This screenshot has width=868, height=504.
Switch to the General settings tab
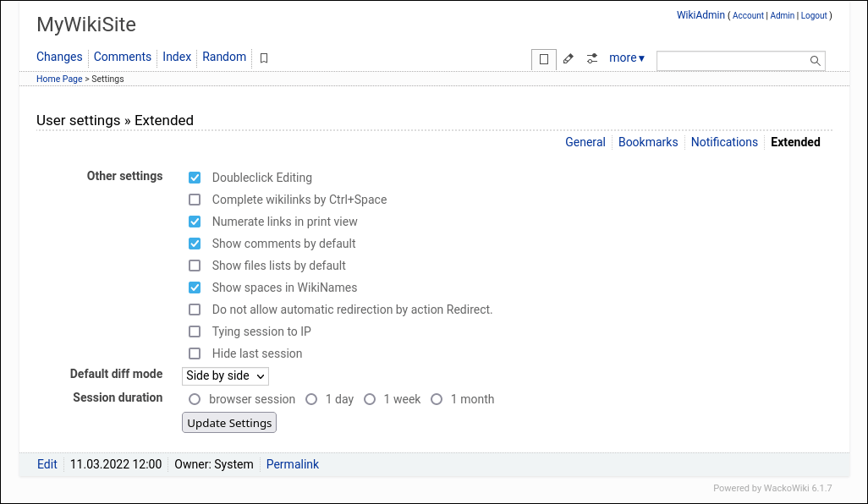[585, 142]
